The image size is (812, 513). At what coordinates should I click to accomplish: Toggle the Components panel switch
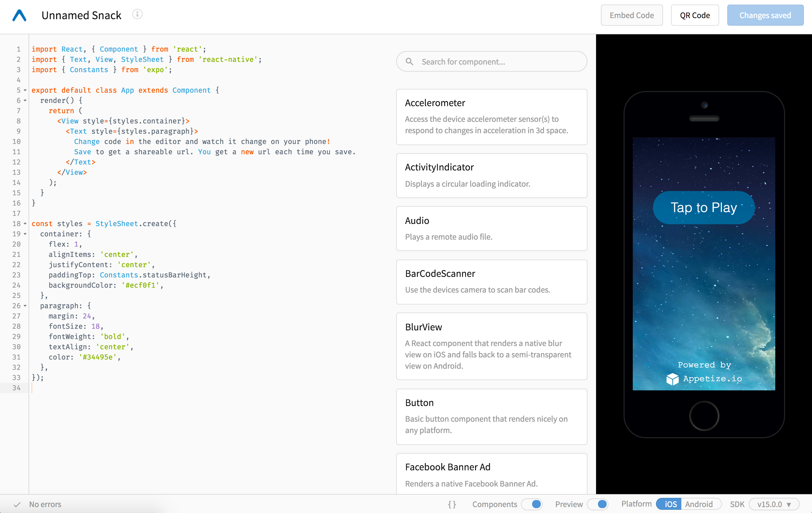click(532, 504)
